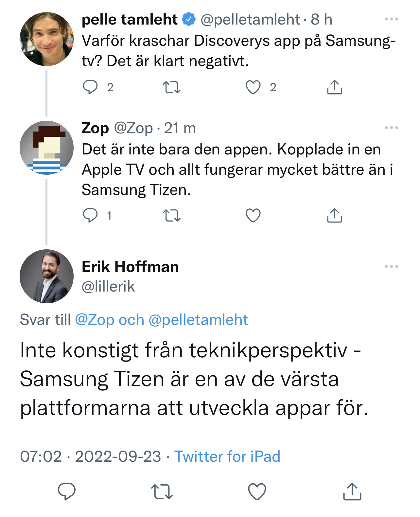Image resolution: width=420 pixels, height=517 pixels.
Task: Like pelle tamleht's tweet
Action: coord(253,87)
